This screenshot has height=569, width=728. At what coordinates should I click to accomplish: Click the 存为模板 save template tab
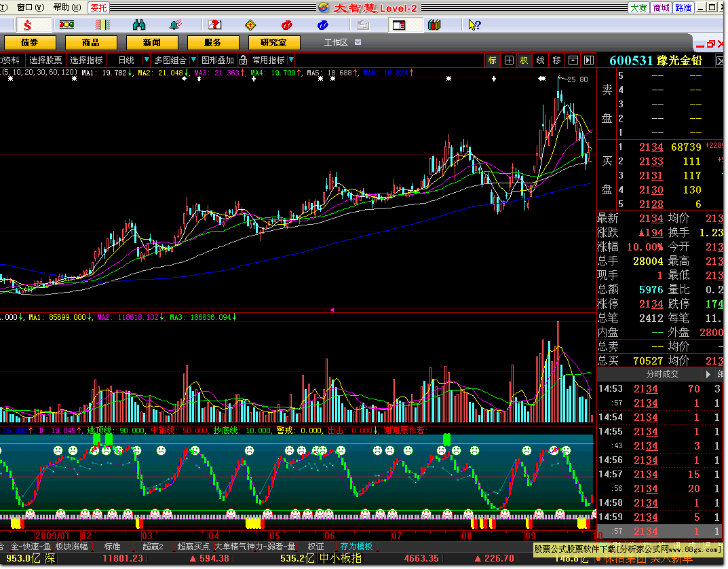pyautogui.click(x=357, y=547)
